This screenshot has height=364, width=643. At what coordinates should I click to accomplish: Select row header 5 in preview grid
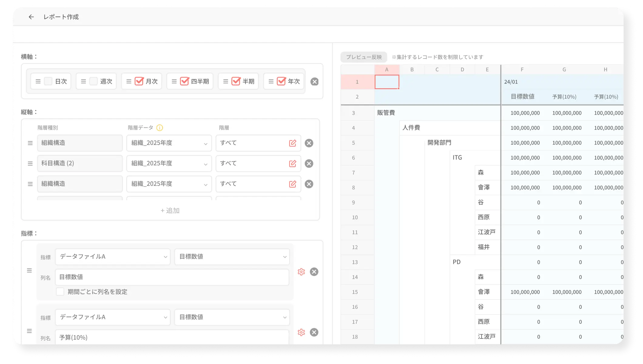353,143
